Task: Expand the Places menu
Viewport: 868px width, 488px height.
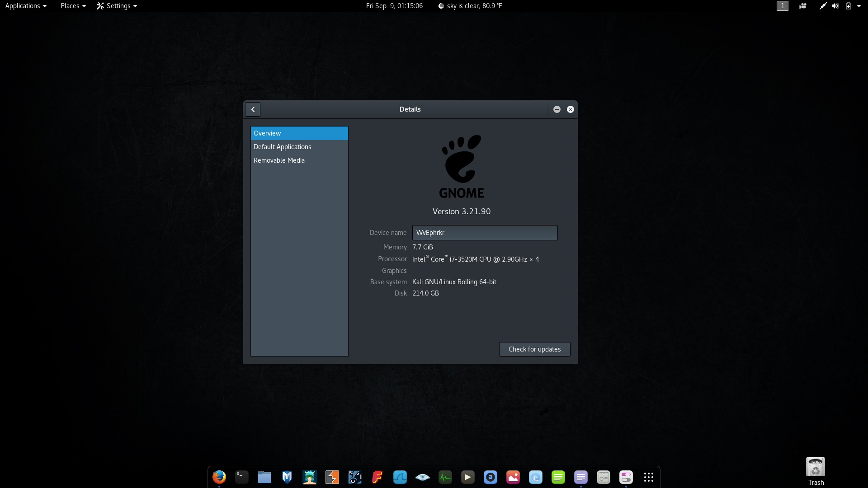Action: (x=73, y=6)
